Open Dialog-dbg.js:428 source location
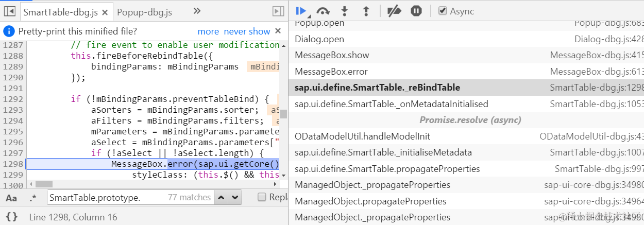The image size is (644, 225). tap(609, 39)
